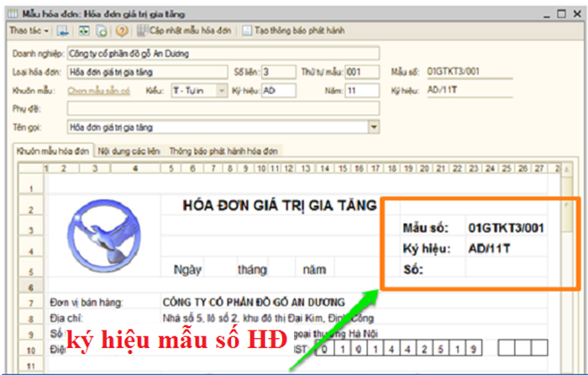588x375 pixels.
Task: Select column 13 header in template grid
Action: [x=306, y=168]
